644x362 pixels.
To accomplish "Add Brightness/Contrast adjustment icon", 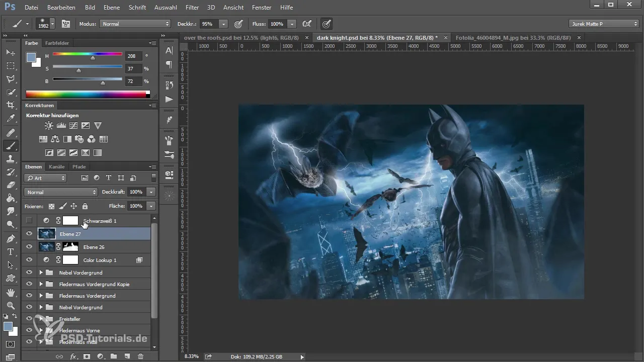I will 49,126.
